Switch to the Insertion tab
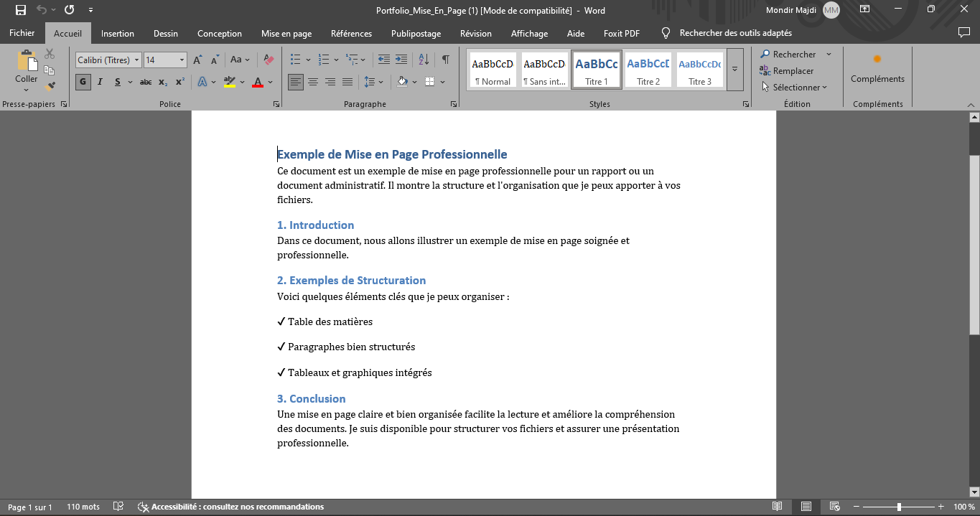The image size is (980, 516). pyautogui.click(x=118, y=33)
